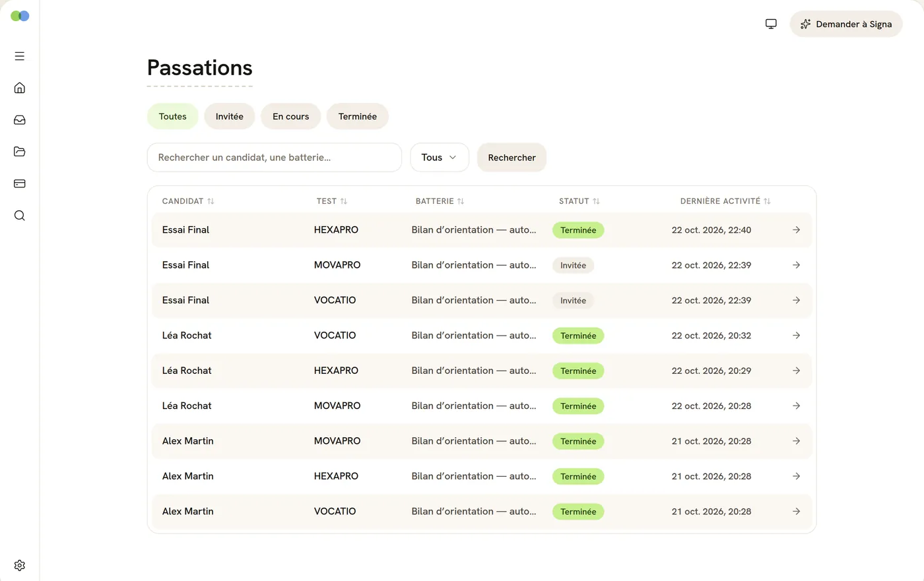Click the app logo at top left
The width and height of the screenshot is (924, 581).
(20, 16)
